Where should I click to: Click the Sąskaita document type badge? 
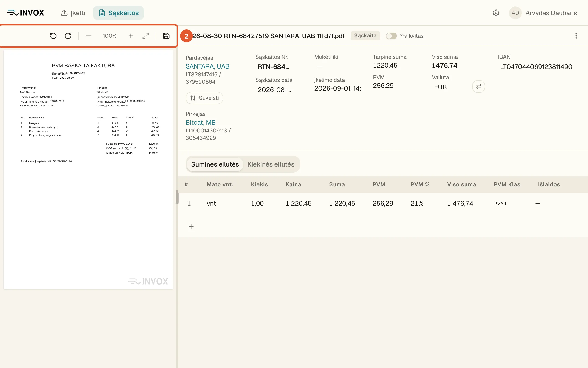pyautogui.click(x=365, y=35)
